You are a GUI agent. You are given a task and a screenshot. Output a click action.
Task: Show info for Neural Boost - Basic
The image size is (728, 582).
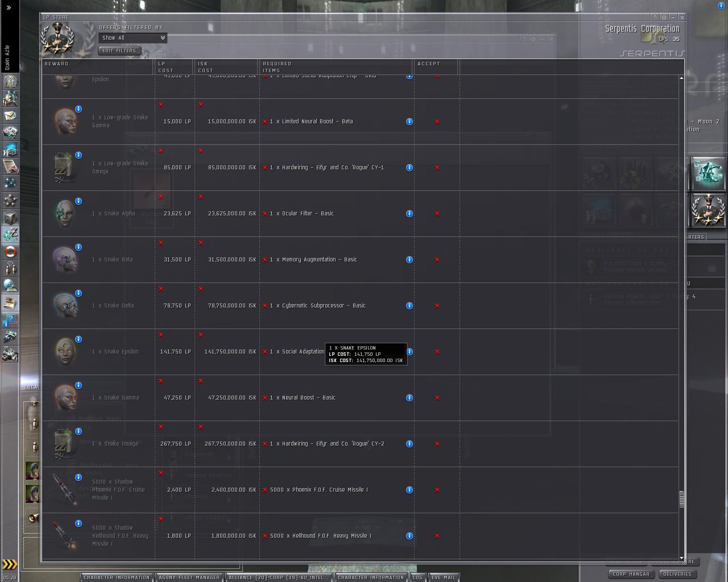409,398
